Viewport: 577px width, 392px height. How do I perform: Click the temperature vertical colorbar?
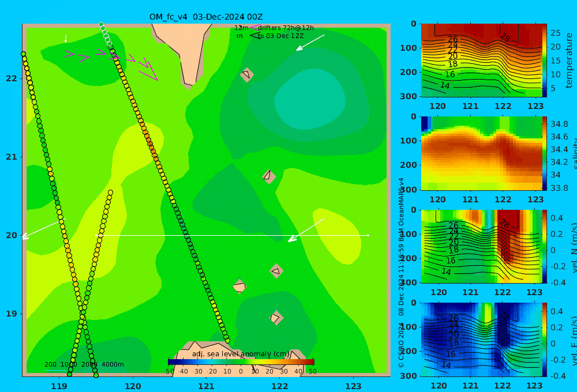[545, 61]
